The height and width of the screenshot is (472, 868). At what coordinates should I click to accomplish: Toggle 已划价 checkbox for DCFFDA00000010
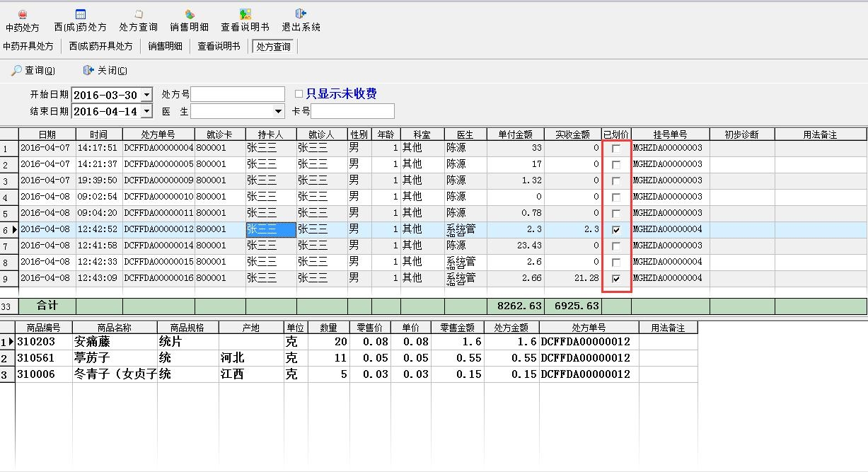(x=616, y=197)
